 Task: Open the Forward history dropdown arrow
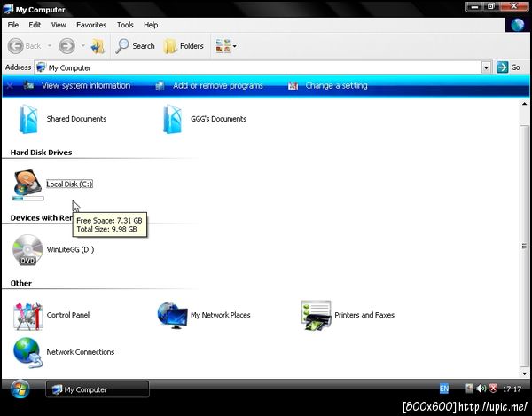82,45
